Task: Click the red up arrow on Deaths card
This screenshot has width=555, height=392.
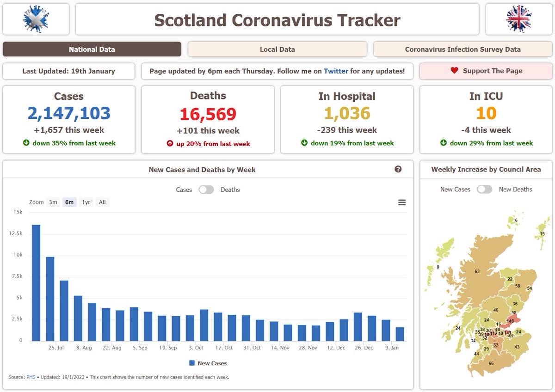Action: coord(170,143)
